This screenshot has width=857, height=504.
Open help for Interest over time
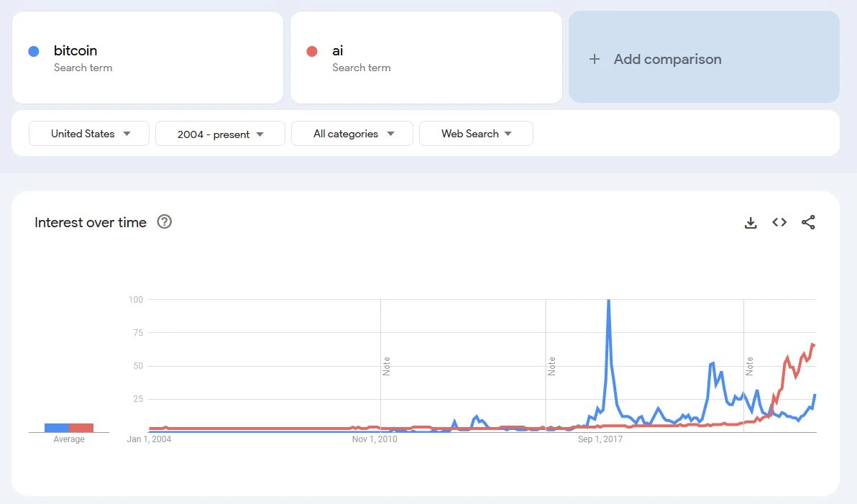[x=165, y=222]
